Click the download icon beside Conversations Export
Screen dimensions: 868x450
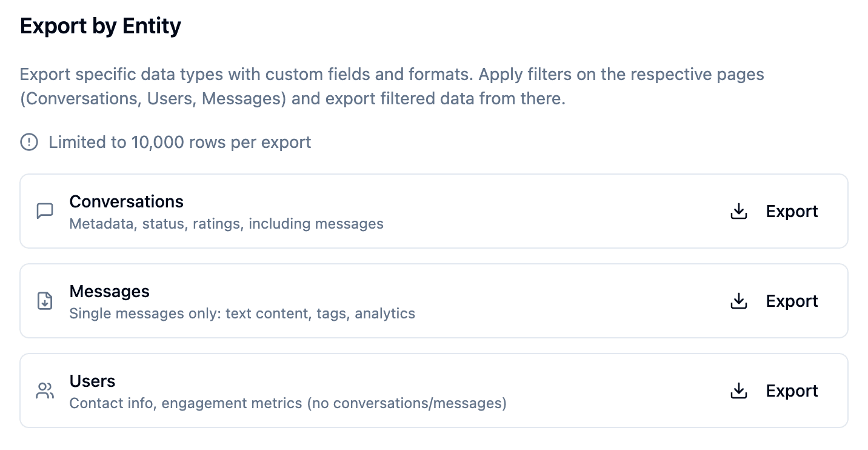pyautogui.click(x=738, y=211)
